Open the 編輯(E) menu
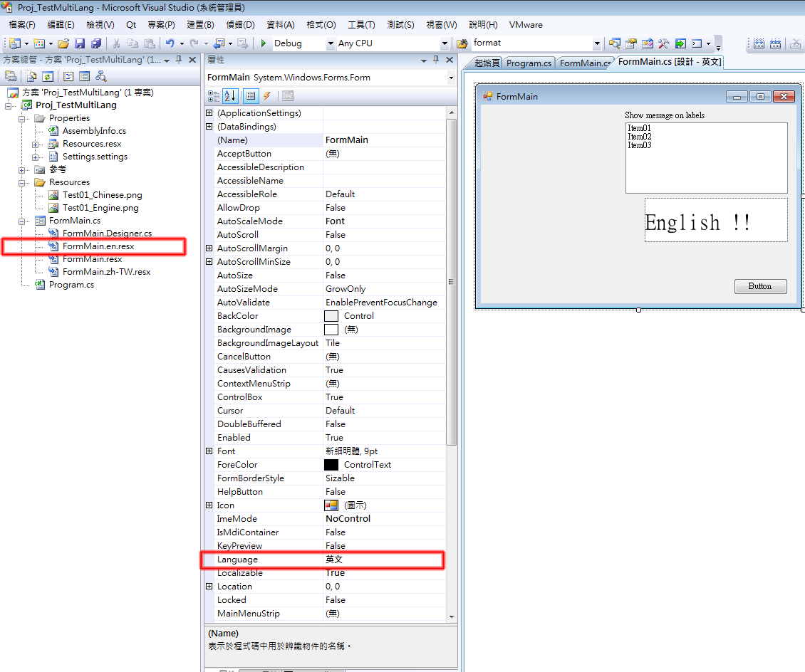Screen dimensions: 805x672 click(61, 25)
